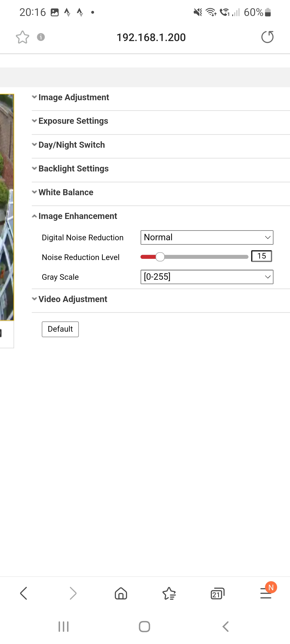
Task: Expand the Image Adjustment section
Action: tap(74, 97)
